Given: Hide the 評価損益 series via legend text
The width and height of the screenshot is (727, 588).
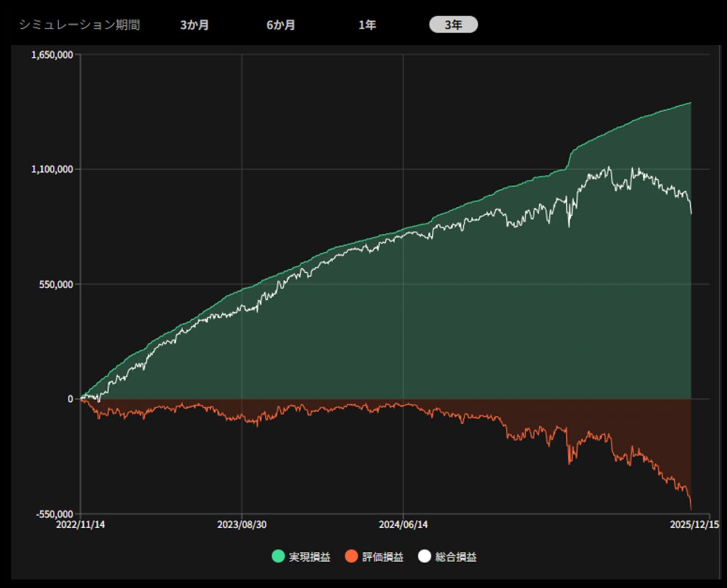Looking at the screenshot, I should point(383,557).
